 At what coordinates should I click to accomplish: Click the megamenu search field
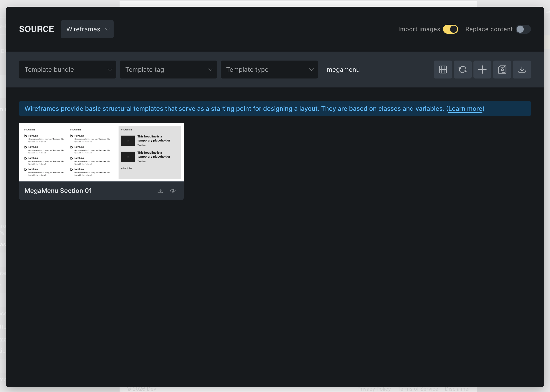tap(374, 70)
